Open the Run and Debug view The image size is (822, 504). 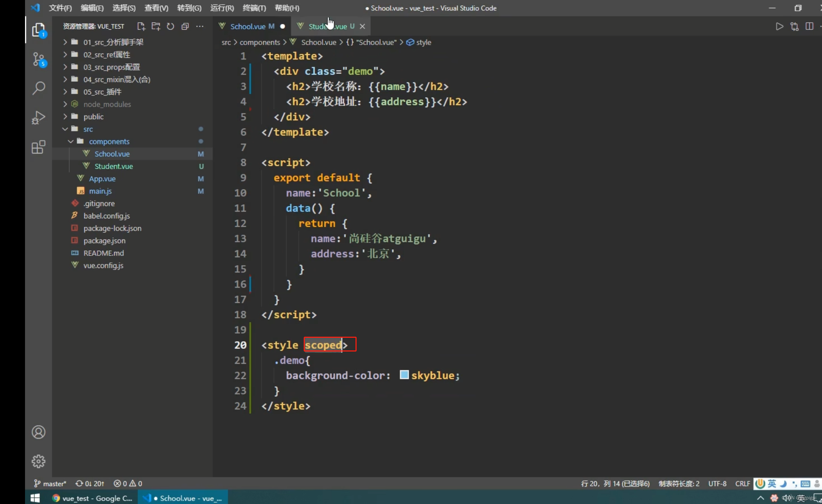(38, 118)
